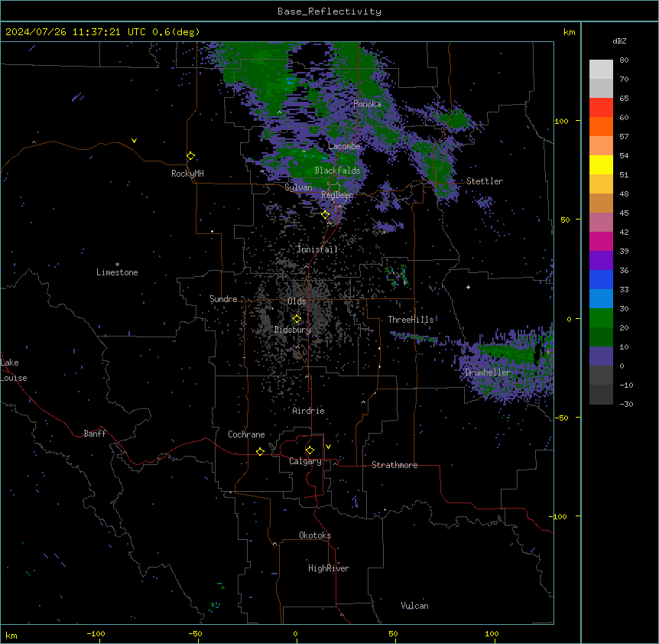Click the HighRiver city label
The height and width of the screenshot is (644, 659).
[329, 568]
